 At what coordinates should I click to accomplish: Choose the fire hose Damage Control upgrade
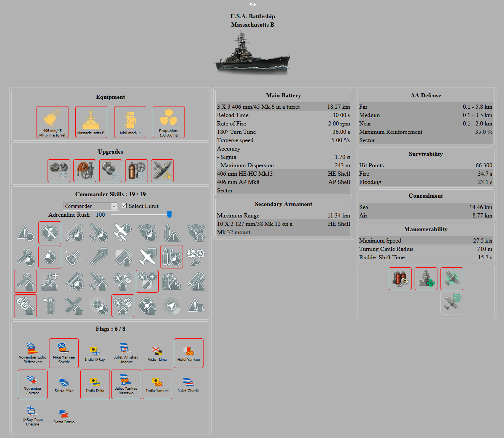[85, 171]
